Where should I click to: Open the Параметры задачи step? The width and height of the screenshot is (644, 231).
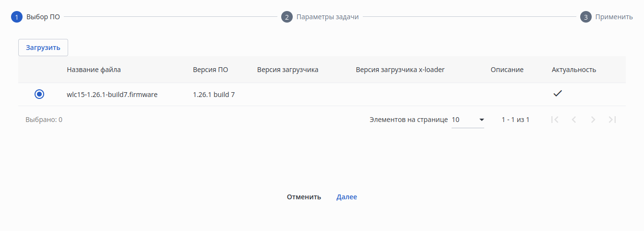click(x=327, y=17)
